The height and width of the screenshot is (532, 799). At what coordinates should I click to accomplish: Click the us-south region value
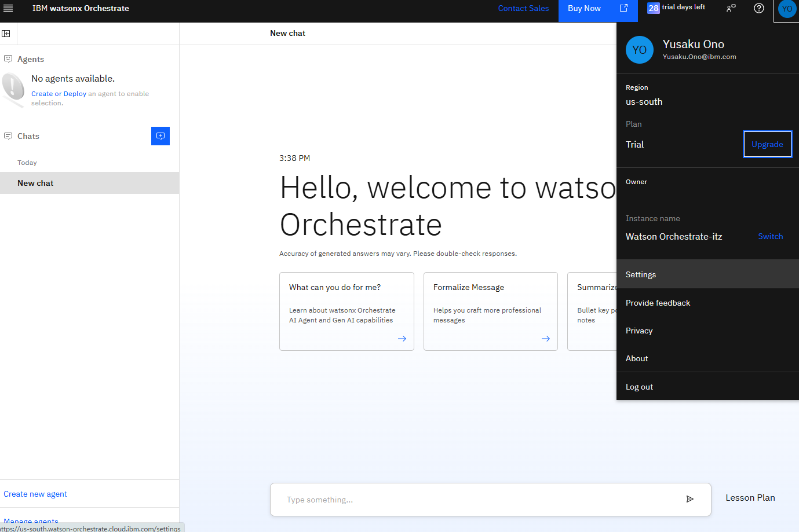coord(644,101)
